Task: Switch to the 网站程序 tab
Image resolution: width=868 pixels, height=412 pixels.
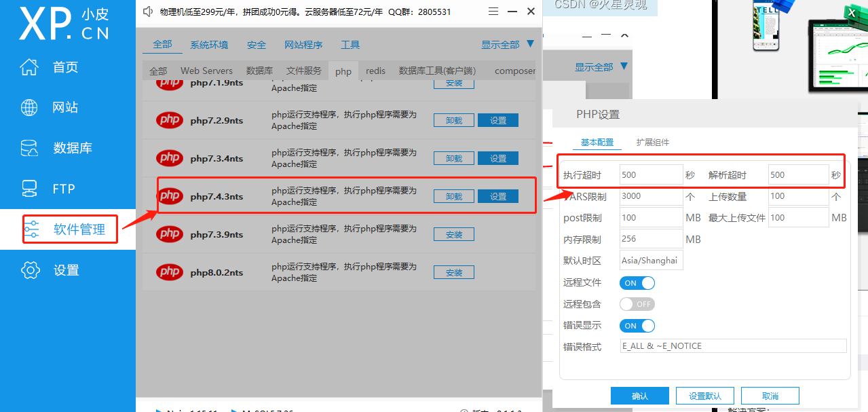Action: coord(303,45)
